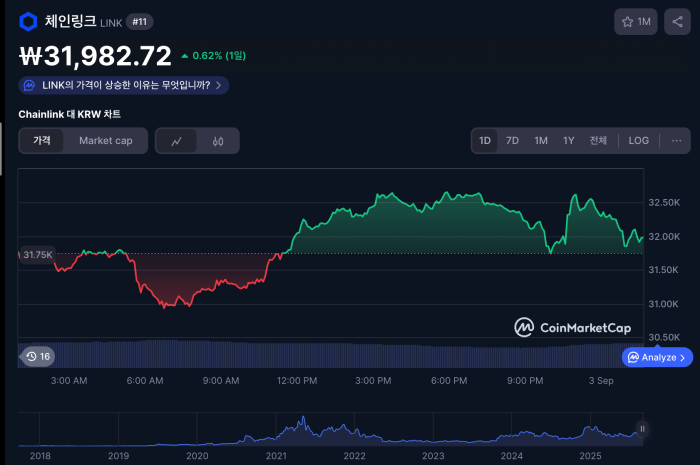Switch to candlestick chart icon
Screen dimensions: 700x465
point(218,141)
